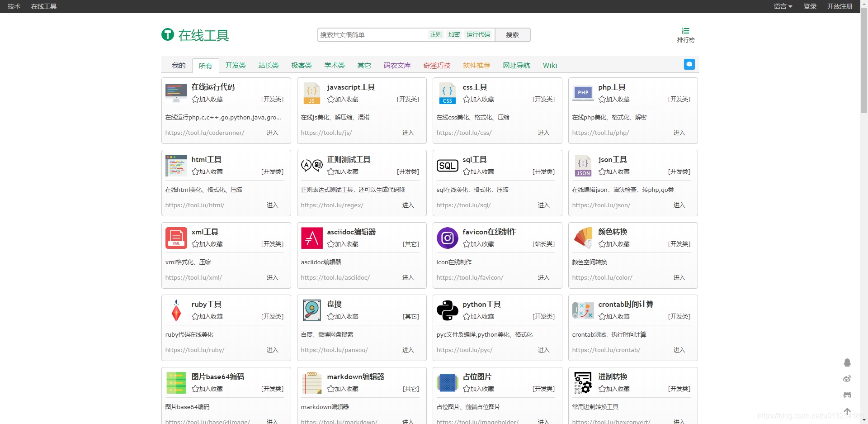Click the crontab时间计算 icon
The width and height of the screenshot is (868, 424).
coord(583,310)
